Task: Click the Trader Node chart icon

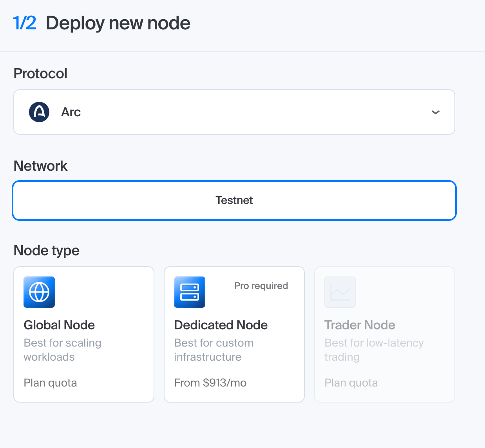Action: point(340,292)
